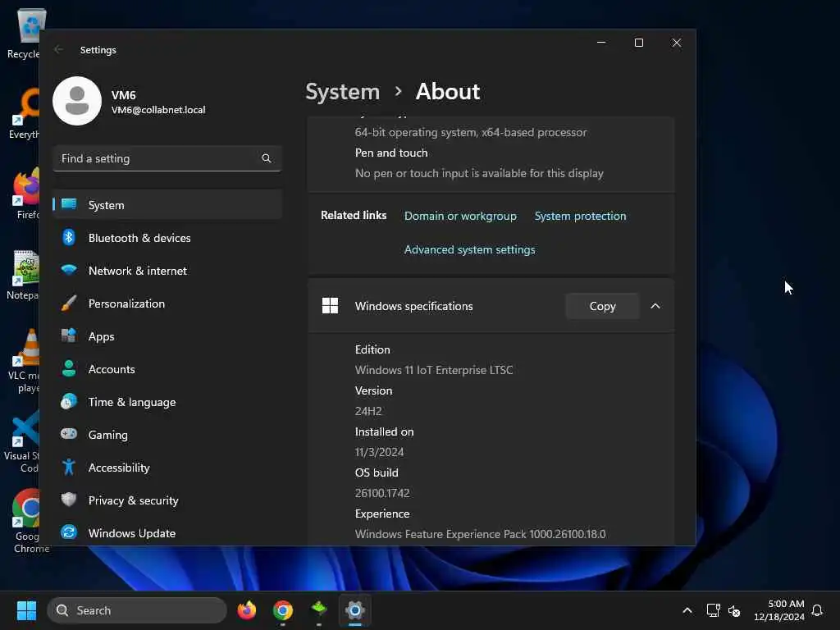This screenshot has height=630, width=840.
Task: Click the Windows Update sync icon
Action: coord(69,532)
